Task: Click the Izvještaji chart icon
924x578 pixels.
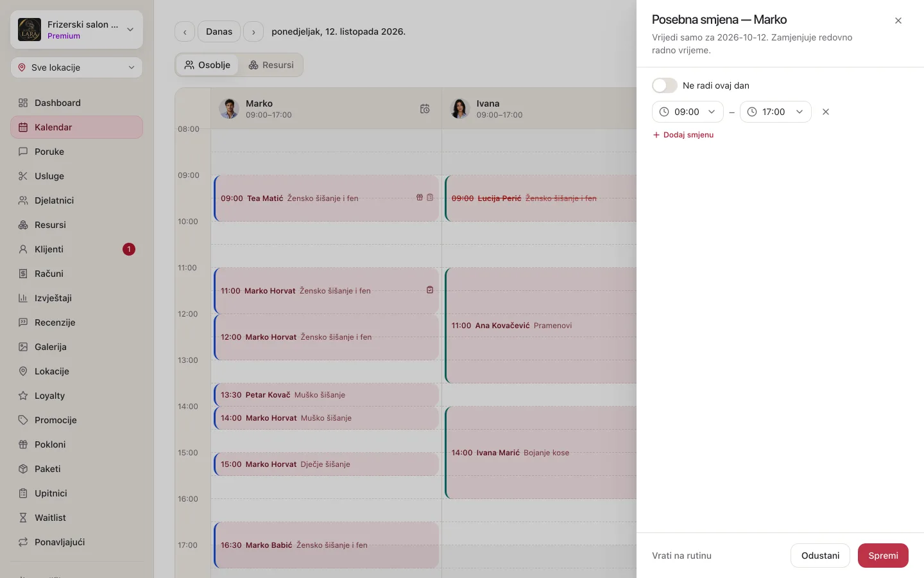Action: (23, 298)
